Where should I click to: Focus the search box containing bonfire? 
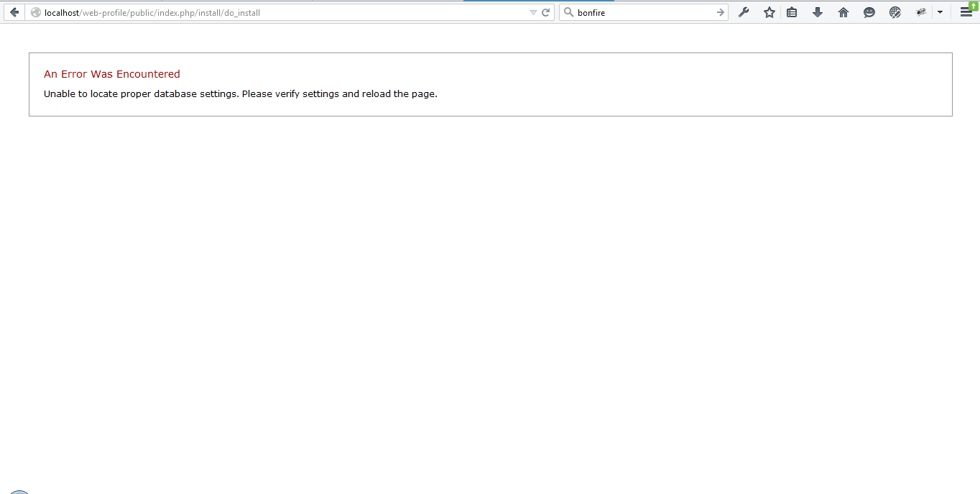click(644, 12)
